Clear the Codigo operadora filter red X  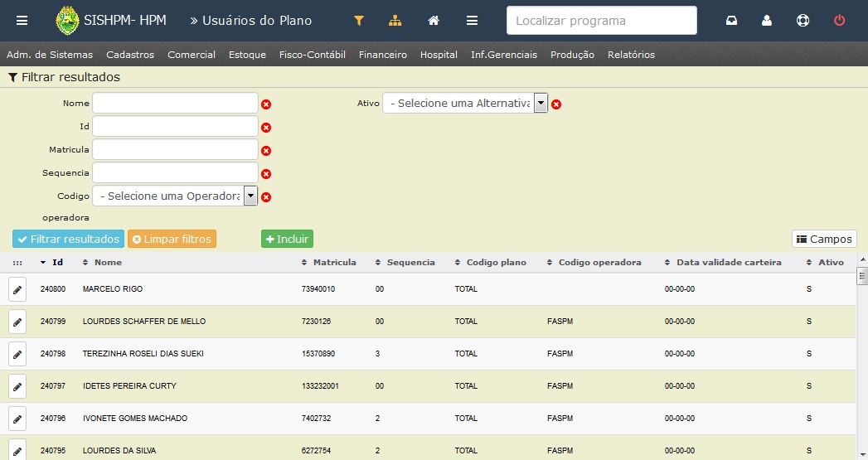click(266, 197)
